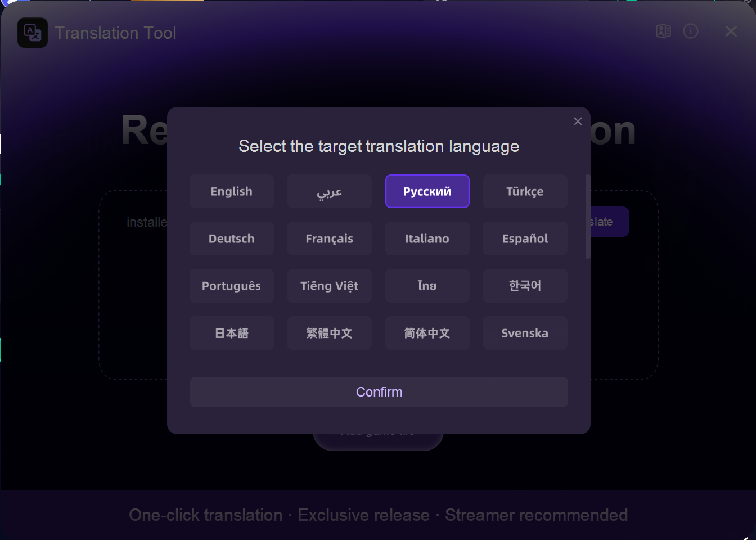Choose Korean (한국어) as target language
This screenshot has height=540, width=756.
[x=525, y=286]
